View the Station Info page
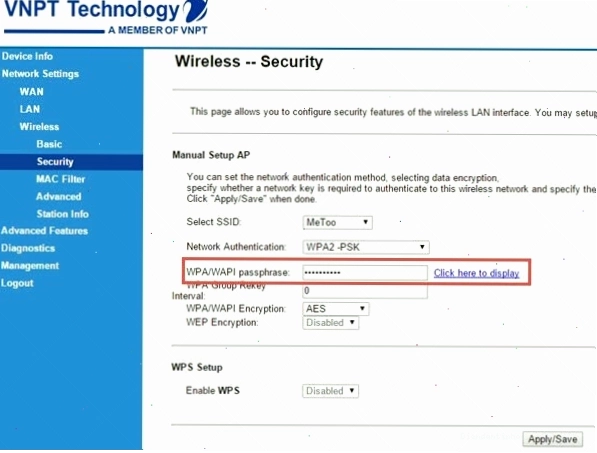The width and height of the screenshot is (597, 453). click(63, 214)
